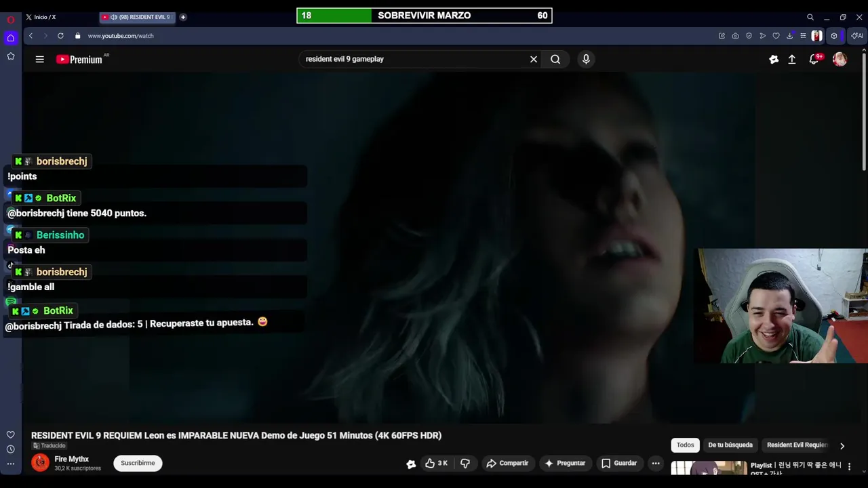Image resolution: width=868 pixels, height=488 pixels.
Task: Open the Opera AI assistant button
Action: (857, 36)
